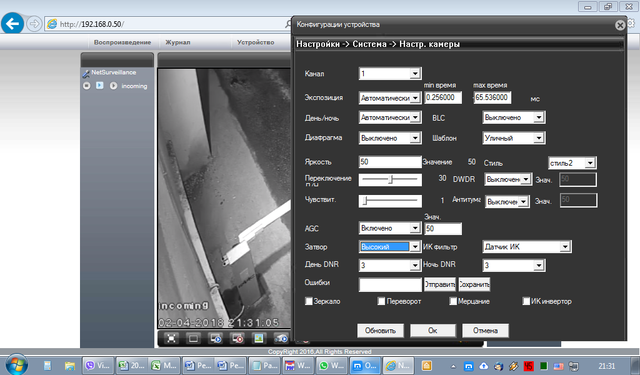Toggle the Переворот checkbox
Screen dimensions: 640x375
coord(381,301)
